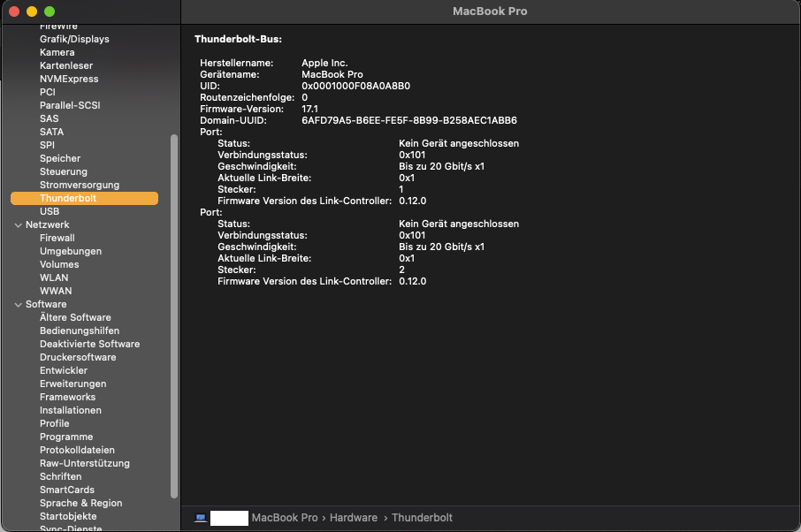This screenshot has height=532, width=801.
Task: Select Frameworks in sidebar
Action: [67, 398]
